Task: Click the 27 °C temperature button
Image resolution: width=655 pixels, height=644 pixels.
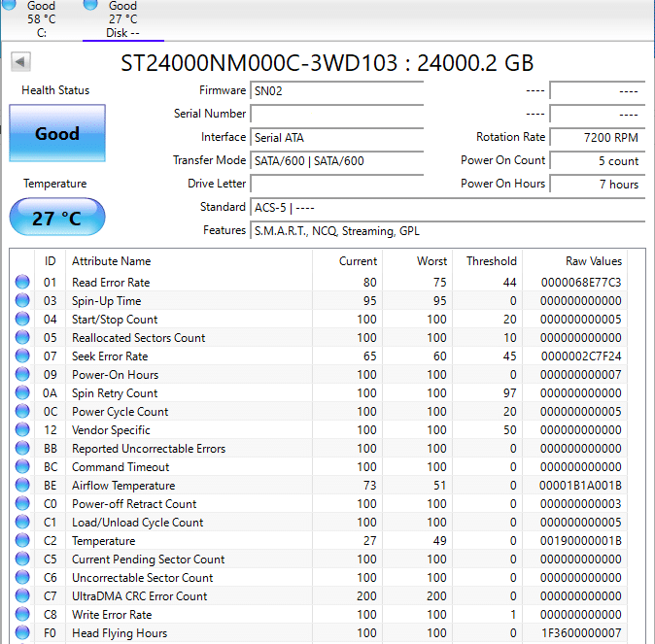Action: click(57, 218)
